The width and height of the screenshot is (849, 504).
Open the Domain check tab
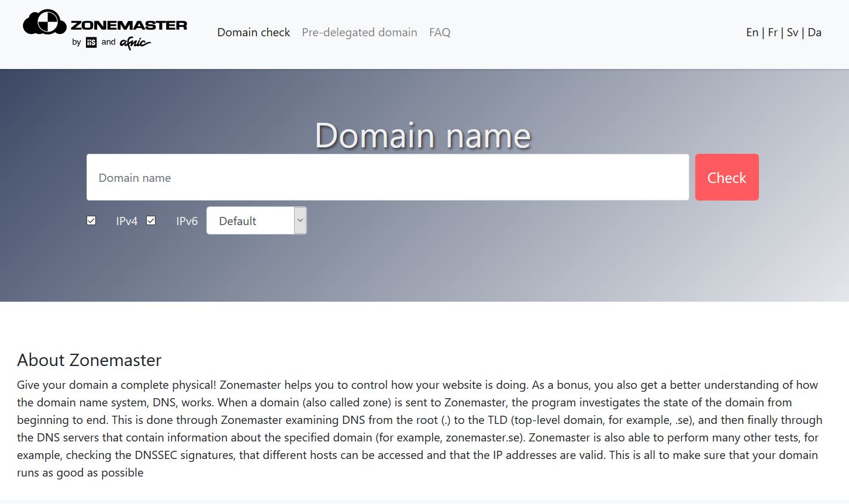[253, 33]
